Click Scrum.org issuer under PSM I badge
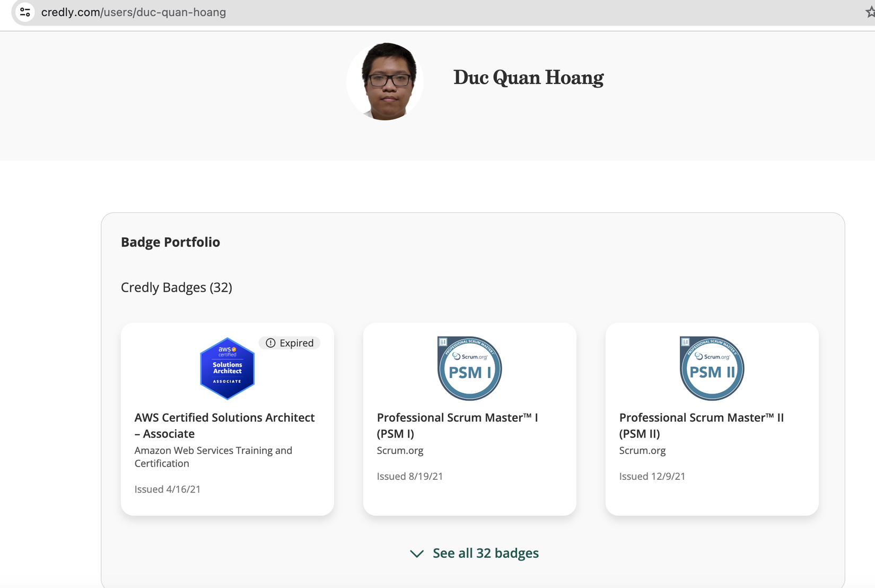The image size is (875, 588). click(400, 451)
